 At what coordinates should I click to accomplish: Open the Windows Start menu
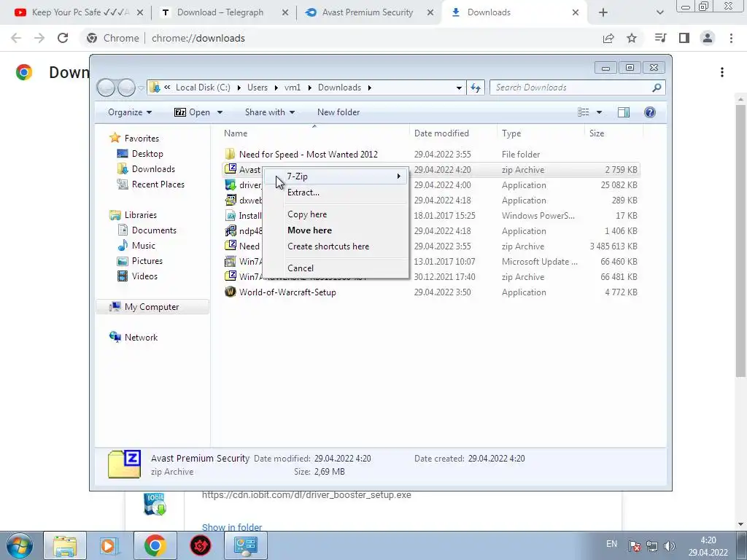[x=19, y=545]
